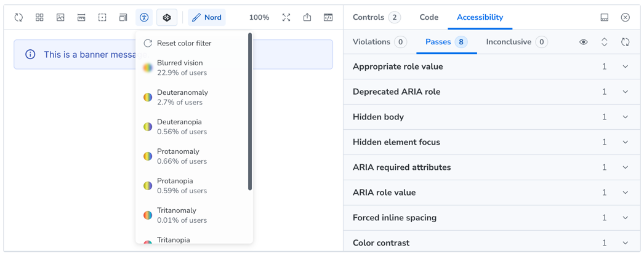Click 'ARIA role value' rule text

(384, 193)
